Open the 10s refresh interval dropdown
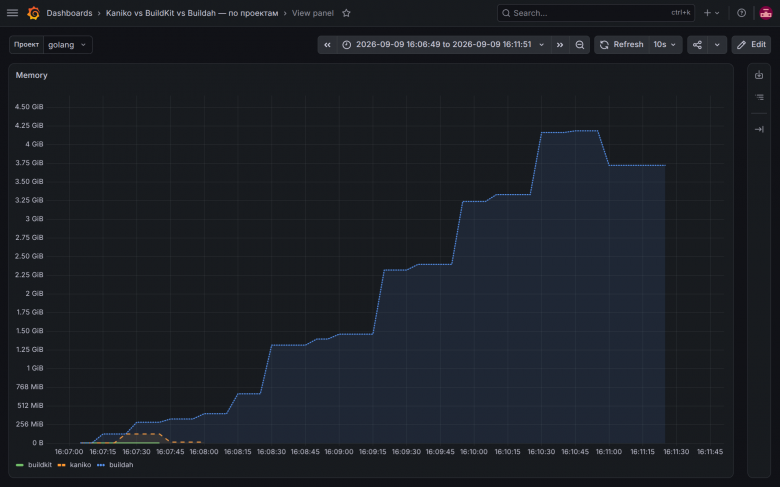This screenshot has width=780, height=487. (665, 45)
